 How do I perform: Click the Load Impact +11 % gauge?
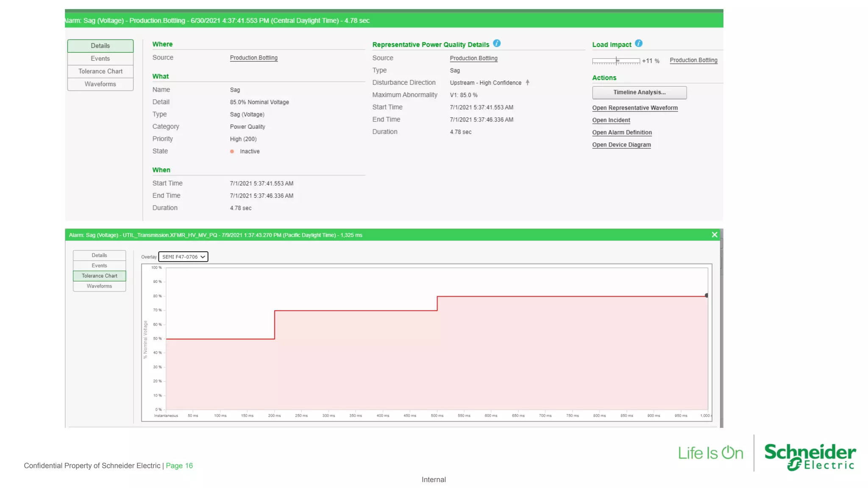pyautogui.click(x=616, y=61)
